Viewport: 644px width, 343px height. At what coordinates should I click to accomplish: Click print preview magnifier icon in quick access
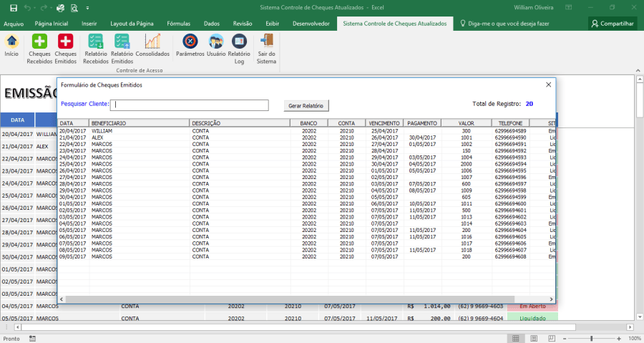(x=74, y=8)
